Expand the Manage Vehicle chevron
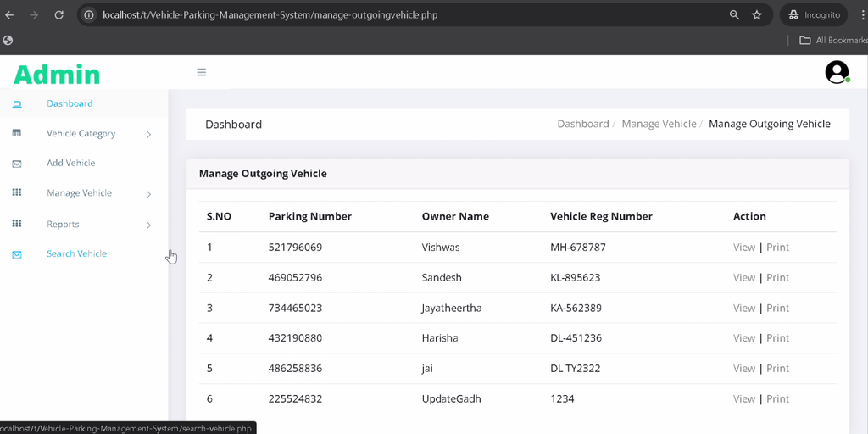This screenshot has height=434, width=868. click(x=148, y=194)
